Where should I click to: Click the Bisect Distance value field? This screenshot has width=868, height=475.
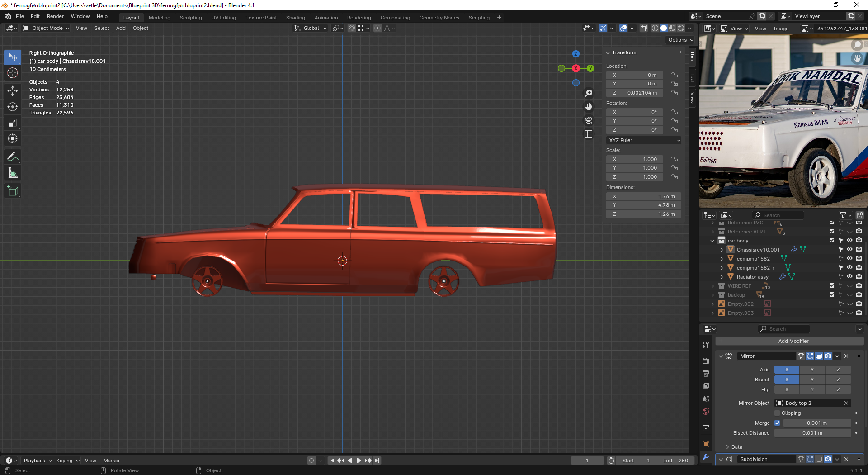tap(812, 433)
